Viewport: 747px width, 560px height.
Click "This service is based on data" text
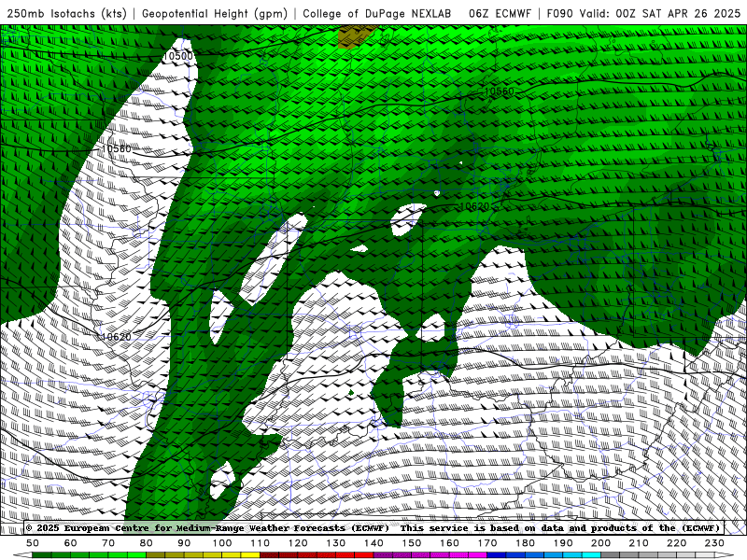pyautogui.click(x=459, y=527)
